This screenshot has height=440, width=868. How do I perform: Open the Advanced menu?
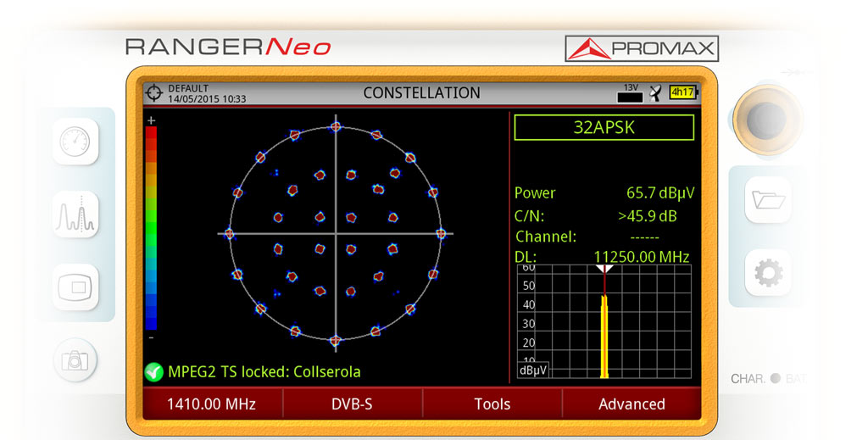pyautogui.click(x=632, y=404)
